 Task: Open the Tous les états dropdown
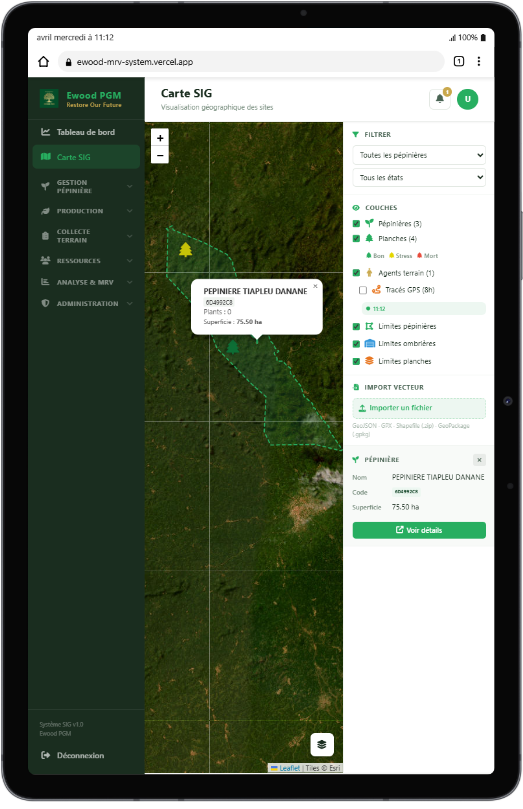coord(419,177)
